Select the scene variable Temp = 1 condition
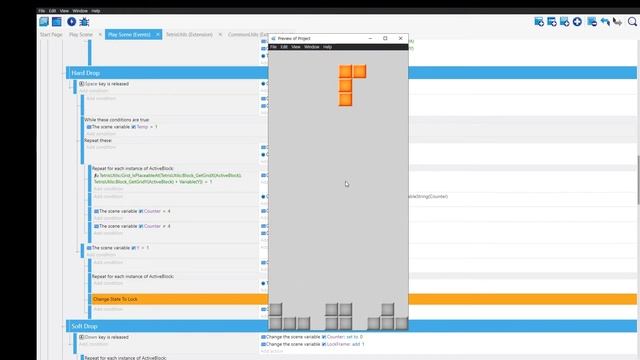The height and width of the screenshot is (360, 640). [122, 127]
